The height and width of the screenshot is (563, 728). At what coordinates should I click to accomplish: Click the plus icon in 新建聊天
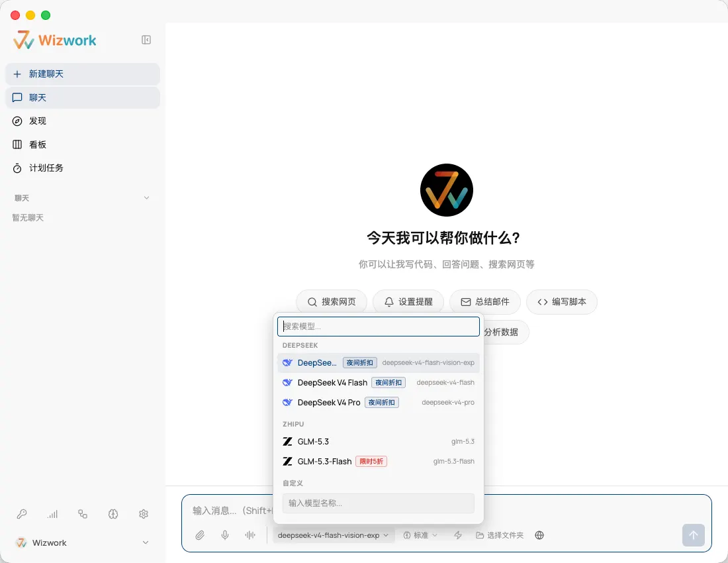17,74
